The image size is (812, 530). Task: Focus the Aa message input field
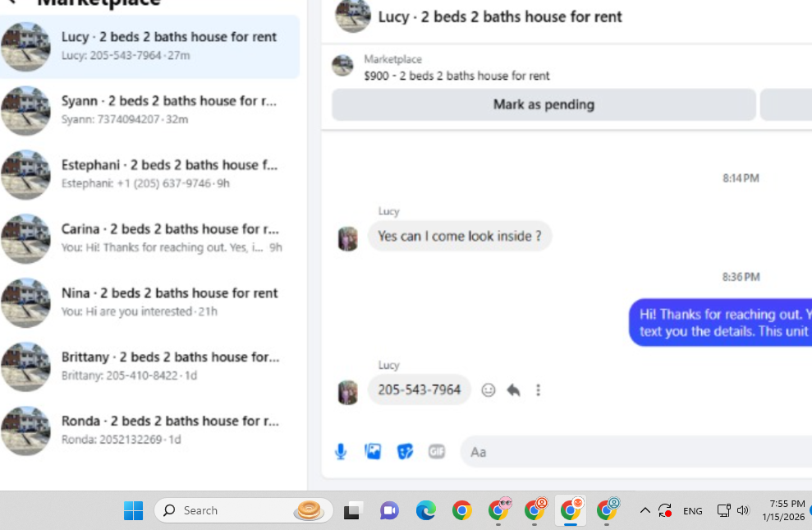coord(636,452)
